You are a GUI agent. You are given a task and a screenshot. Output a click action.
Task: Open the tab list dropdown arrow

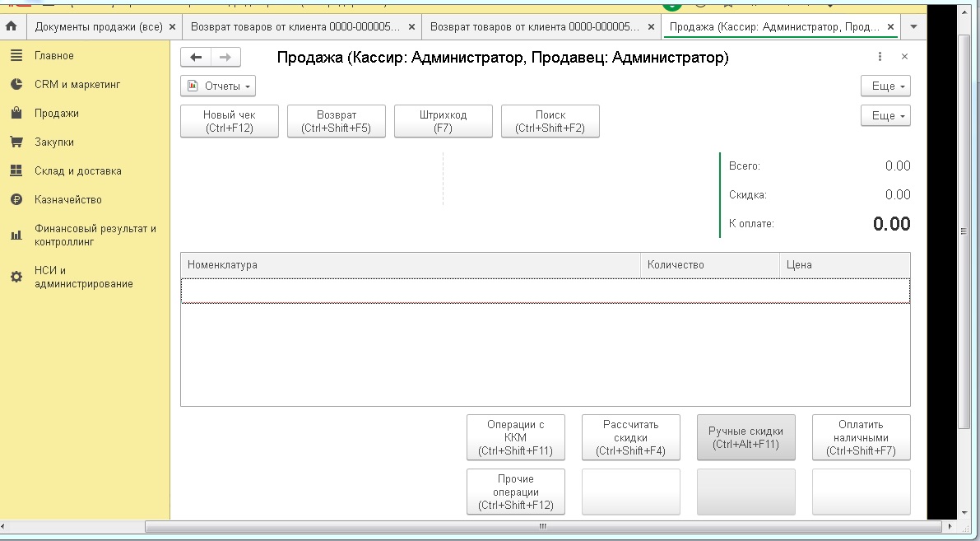click(913, 26)
